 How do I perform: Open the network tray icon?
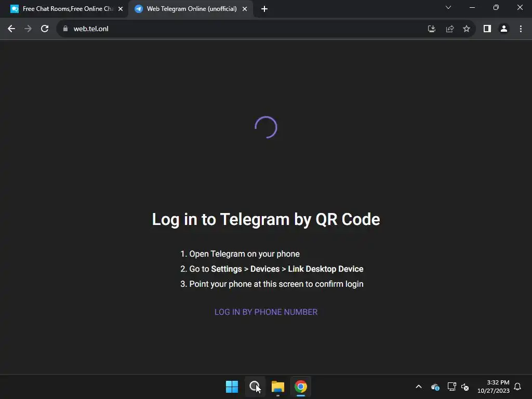point(451,387)
